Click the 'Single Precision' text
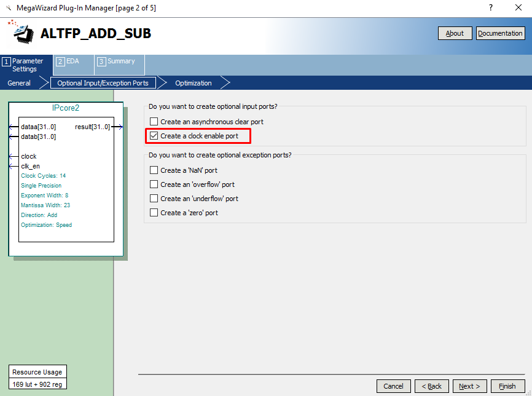The width and height of the screenshot is (532, 396). click(x=41, y=186)
